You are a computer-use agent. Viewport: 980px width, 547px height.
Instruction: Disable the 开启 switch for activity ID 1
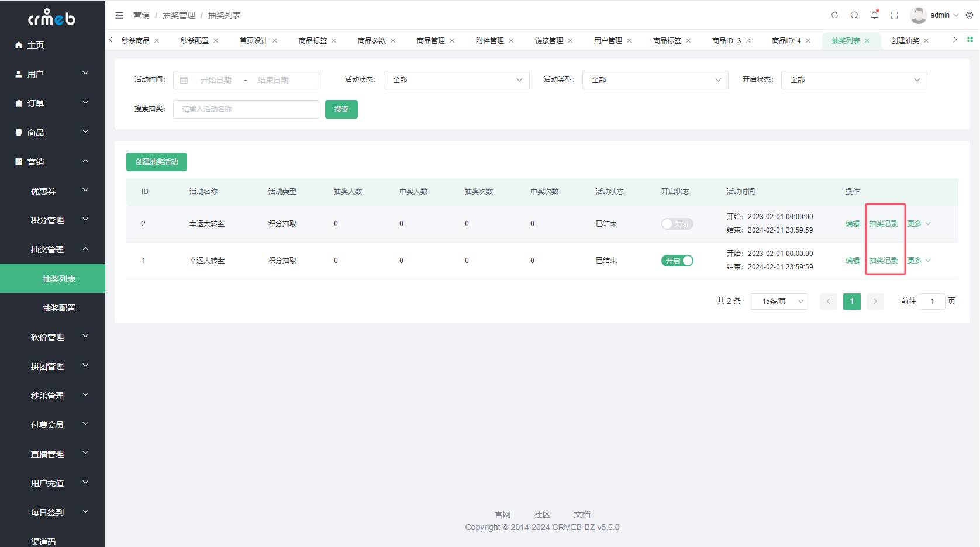point(677,260)
